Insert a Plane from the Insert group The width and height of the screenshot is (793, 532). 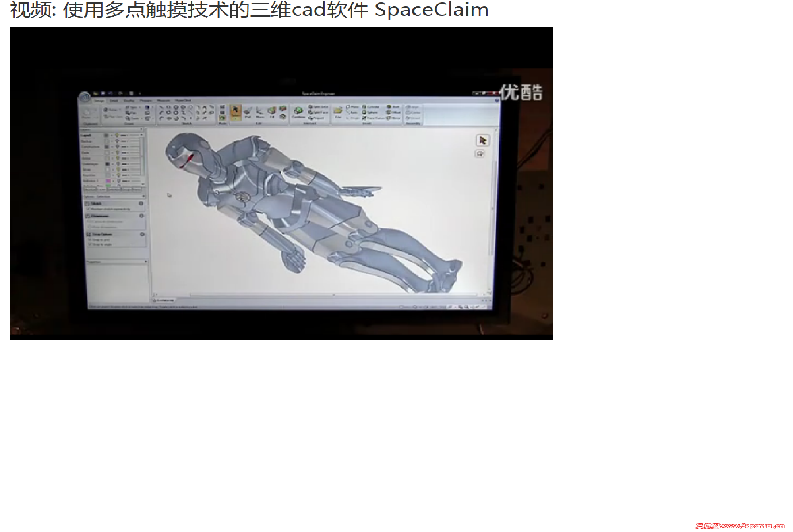click(x=352, y=107)
